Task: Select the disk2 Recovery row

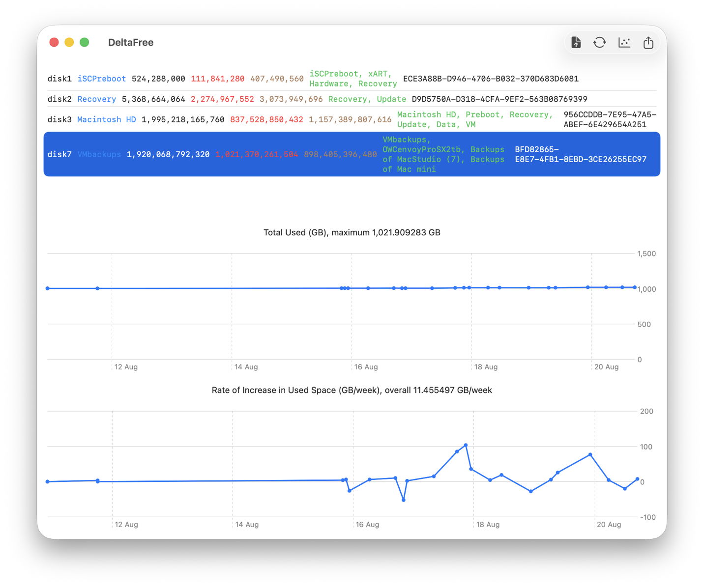Action: [x=352, y=99]
